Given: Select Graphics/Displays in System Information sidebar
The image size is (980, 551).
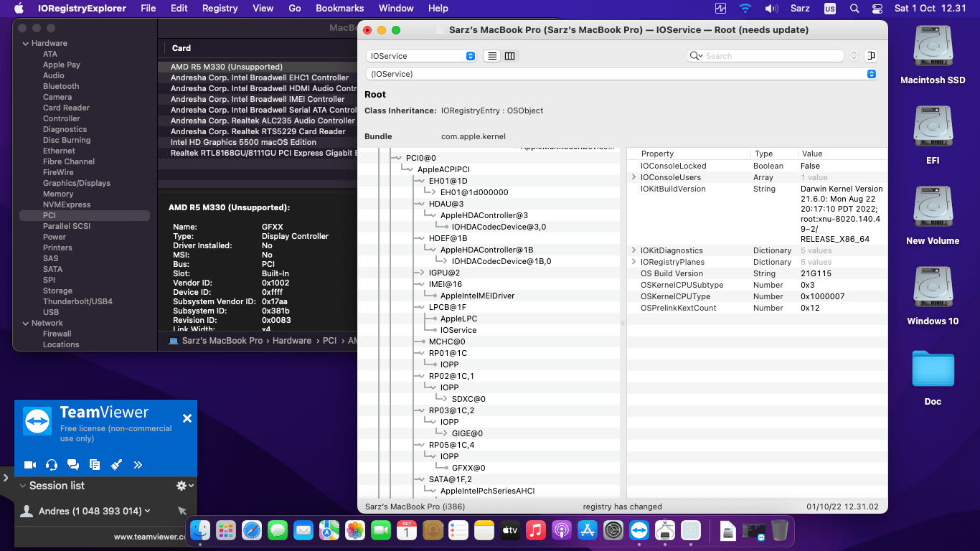Looking at the screenshot, I should coord(77,183).
